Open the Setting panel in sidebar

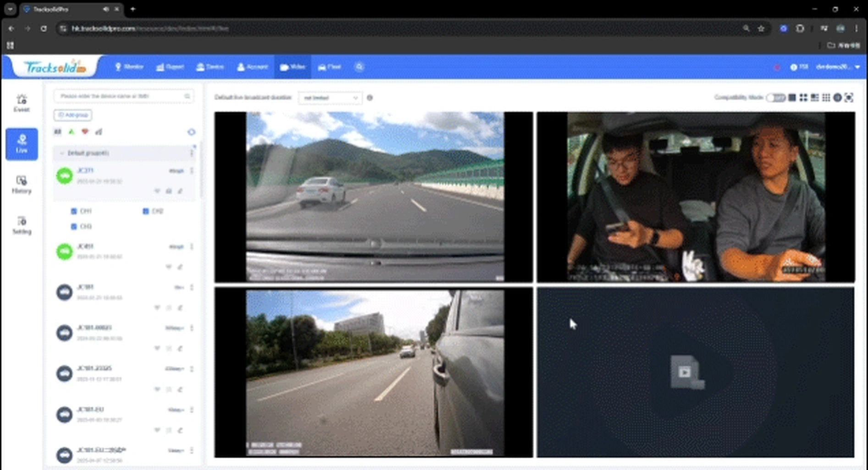tap(21, 225)
